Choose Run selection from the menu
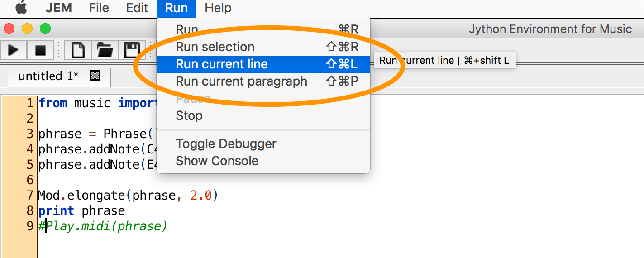 click(215, 47)
